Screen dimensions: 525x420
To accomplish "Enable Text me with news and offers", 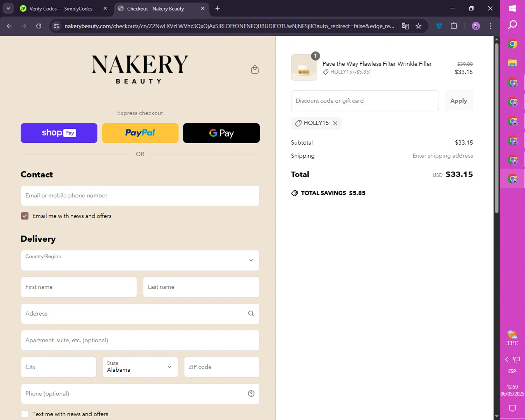I will (x=25, y=414).
